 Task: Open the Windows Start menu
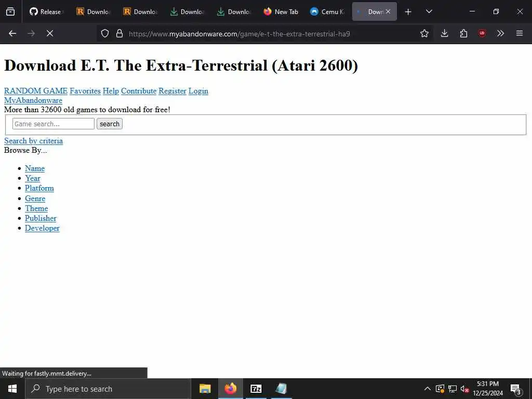12,389
